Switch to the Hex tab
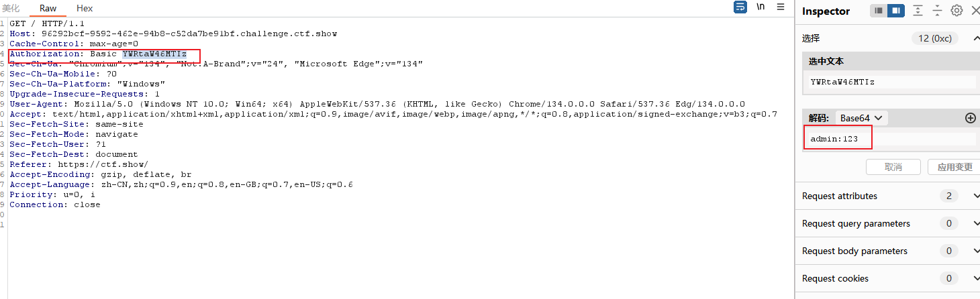The height and width of the screenshot is (299, 980). (85, 8)
